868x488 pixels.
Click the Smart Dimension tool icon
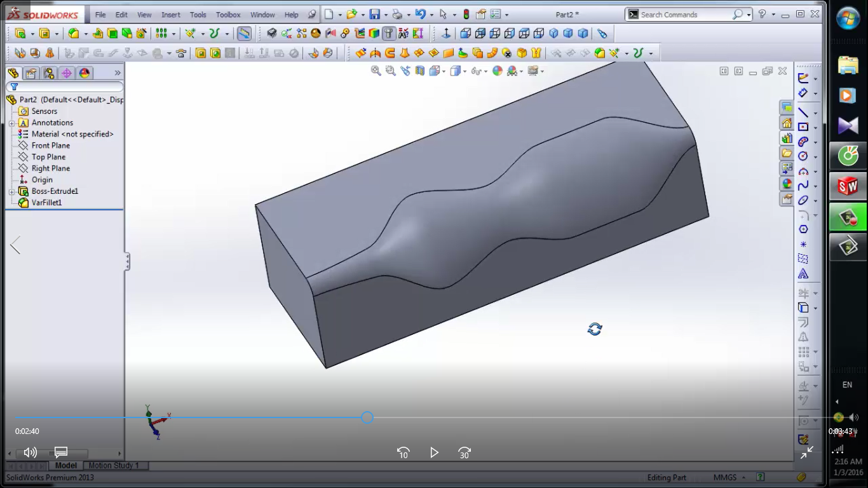tap(803, 93)
